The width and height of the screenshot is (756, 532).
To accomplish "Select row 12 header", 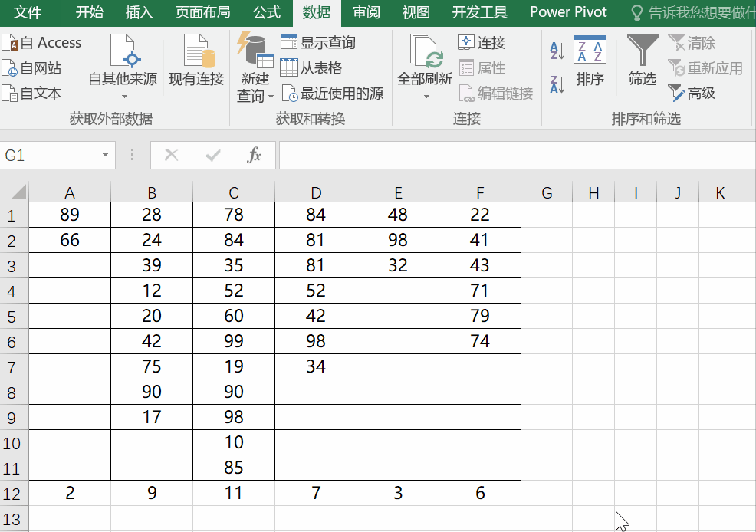I will coord(14,493).
